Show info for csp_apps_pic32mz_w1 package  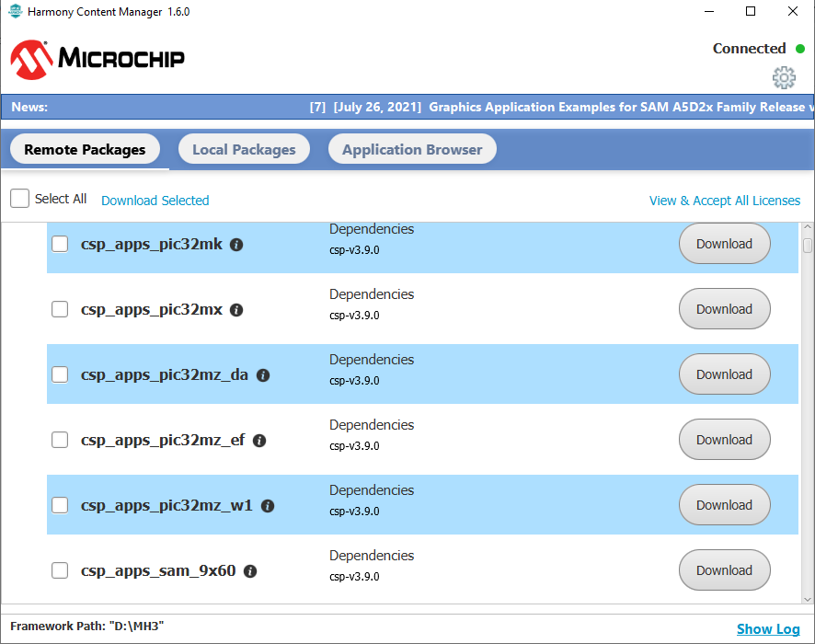pyautogui.click(x=268, y=506)
